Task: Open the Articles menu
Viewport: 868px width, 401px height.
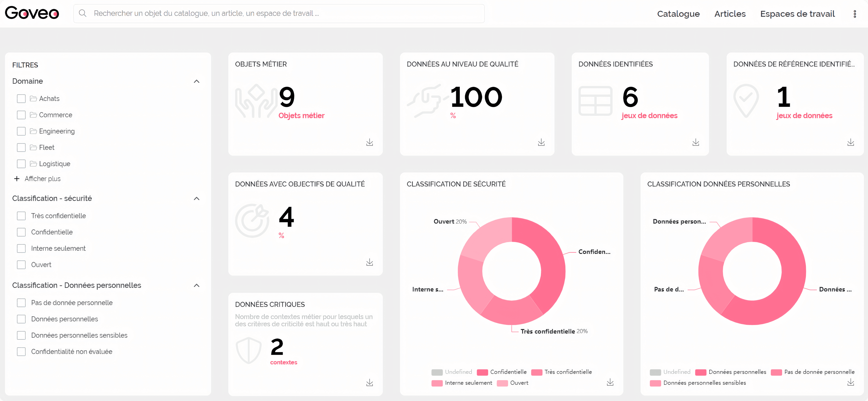Action: pyautogui.click(x=730, y=14)
